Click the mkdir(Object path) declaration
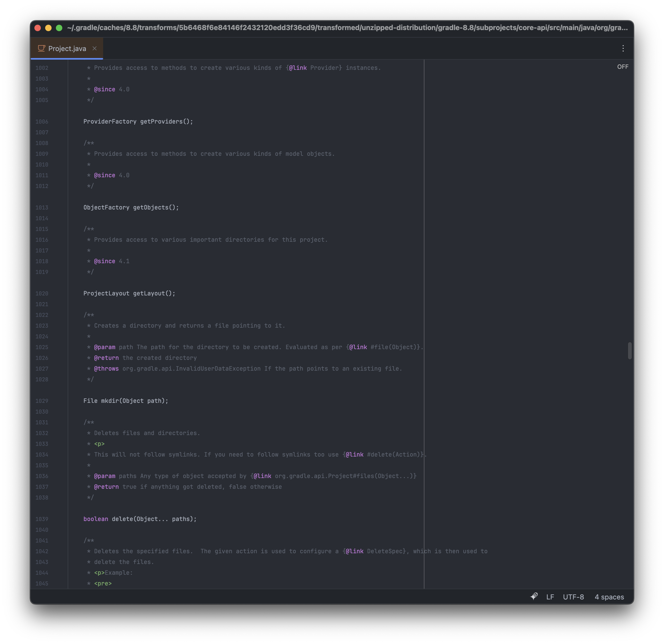Screen dimensions: 664x644 click(135, 401)
